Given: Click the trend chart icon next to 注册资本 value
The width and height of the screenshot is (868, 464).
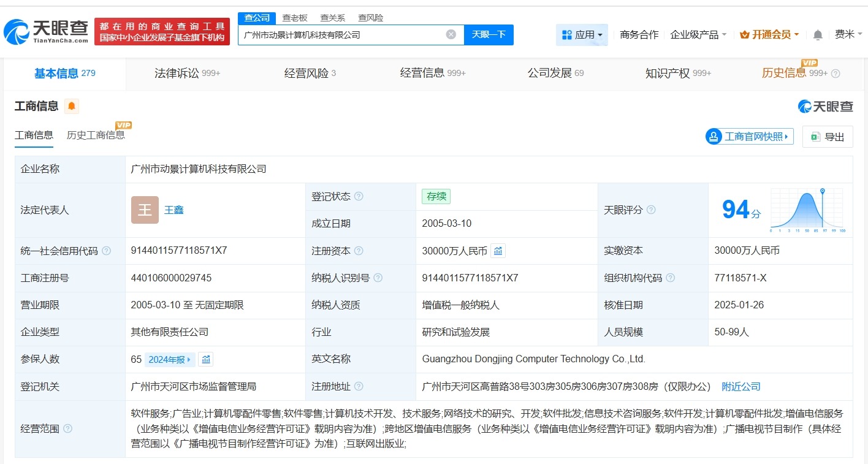Looking at the screenshot, I should (x=497, y=251).
